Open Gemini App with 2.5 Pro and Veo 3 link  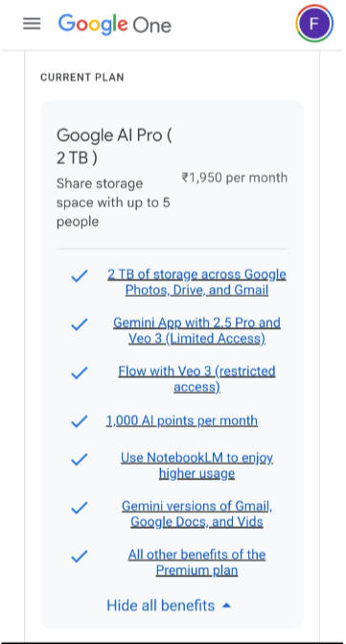196,330
